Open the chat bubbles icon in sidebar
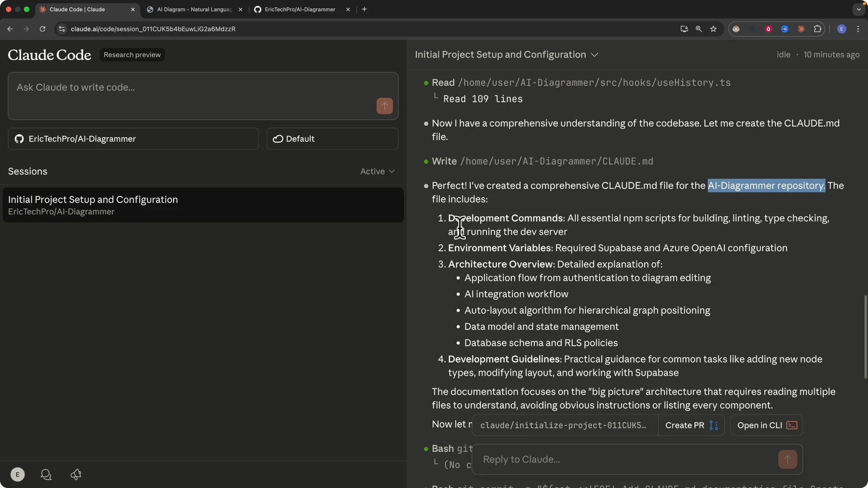The image size is (868, 488). (x=46, y=474)
